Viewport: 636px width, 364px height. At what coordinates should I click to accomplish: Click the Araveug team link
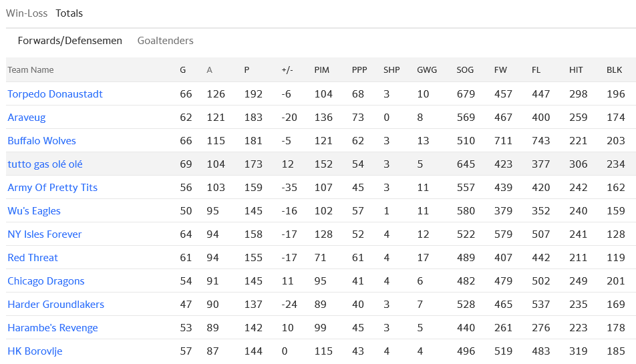coord(27,118)
